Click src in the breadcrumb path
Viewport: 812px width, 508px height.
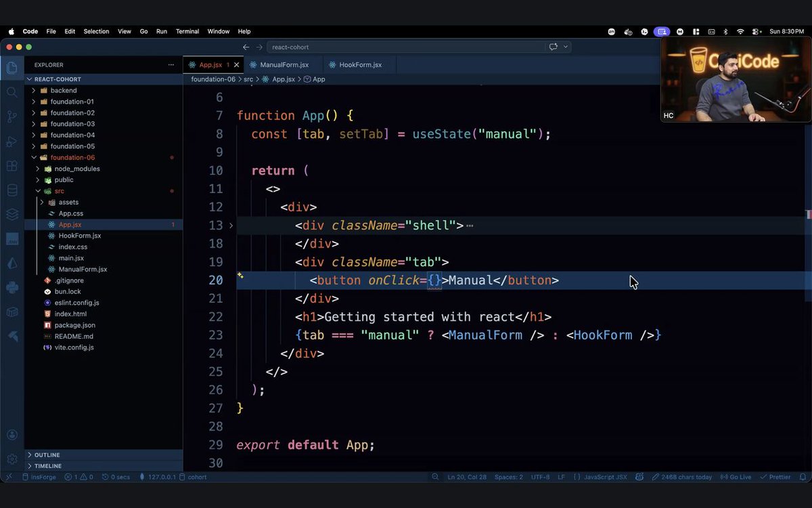[248, 79]
